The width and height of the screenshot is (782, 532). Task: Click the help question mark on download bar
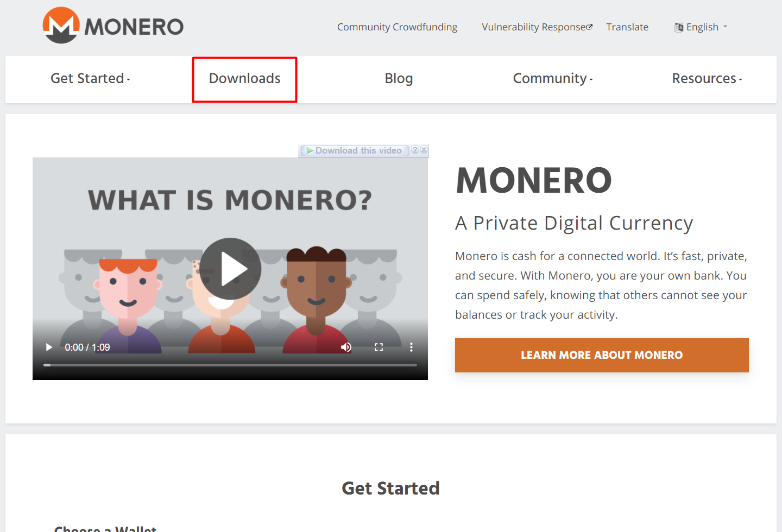(415, 150)
